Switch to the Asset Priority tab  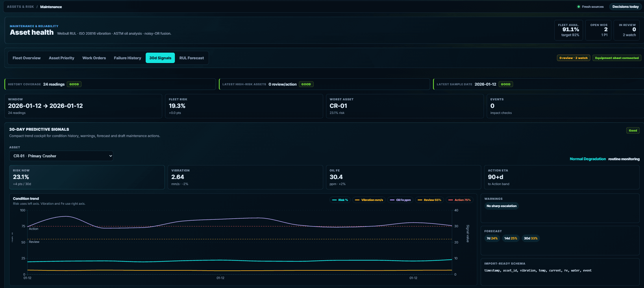coord(62,58)
